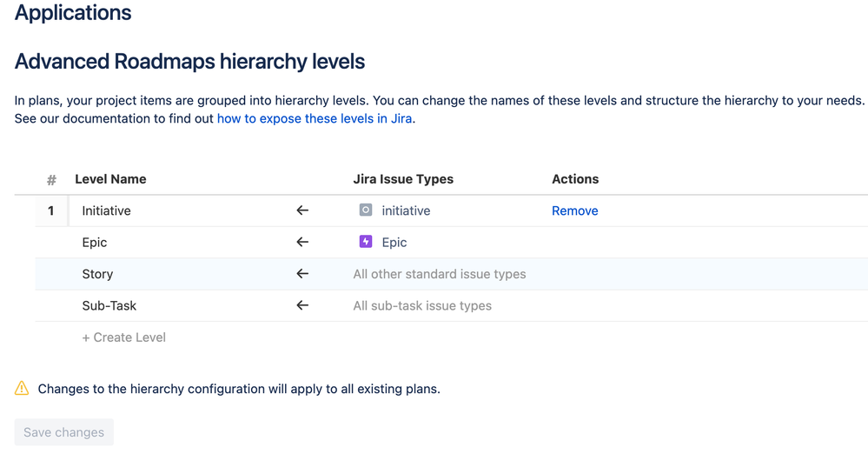Click the yellow warning triangle icon
The image size is (868, 461).
pyautogui.click(x=22, y=389)
